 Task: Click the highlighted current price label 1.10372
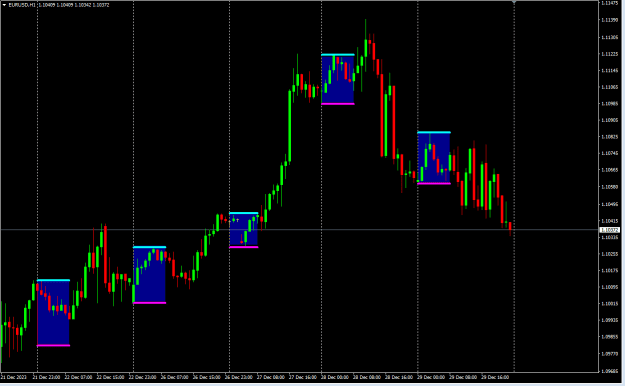[x=609, y=230]
